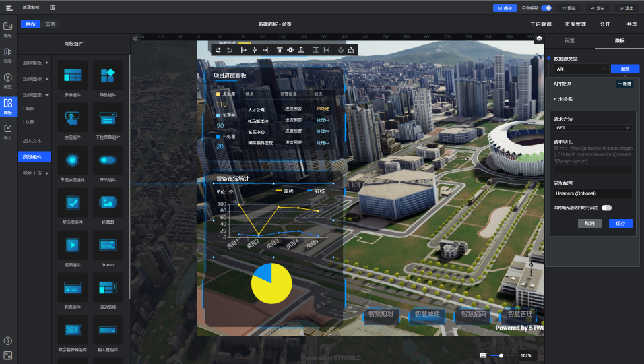
Task: Align selected elements to left edge
Action: 244,50
